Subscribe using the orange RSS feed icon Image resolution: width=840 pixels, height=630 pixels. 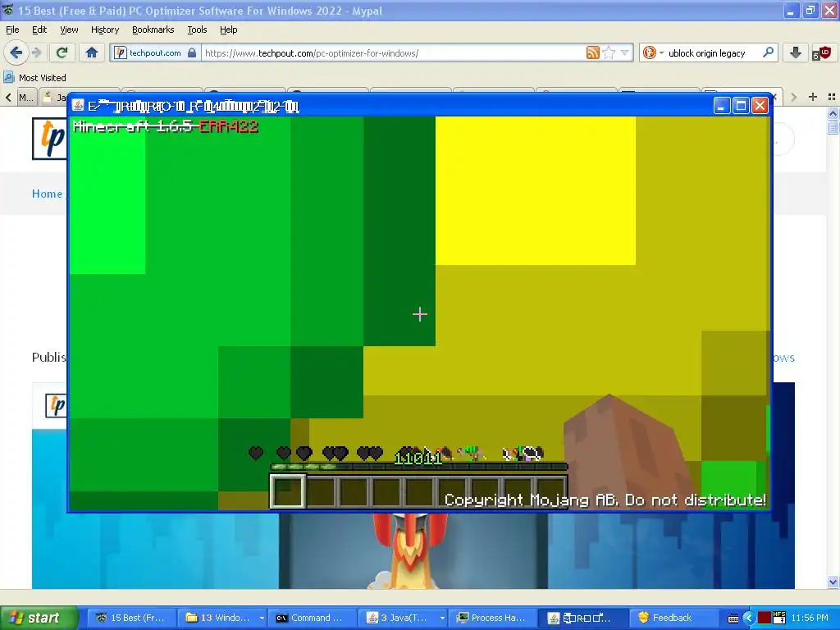click(x=592, y=52)
